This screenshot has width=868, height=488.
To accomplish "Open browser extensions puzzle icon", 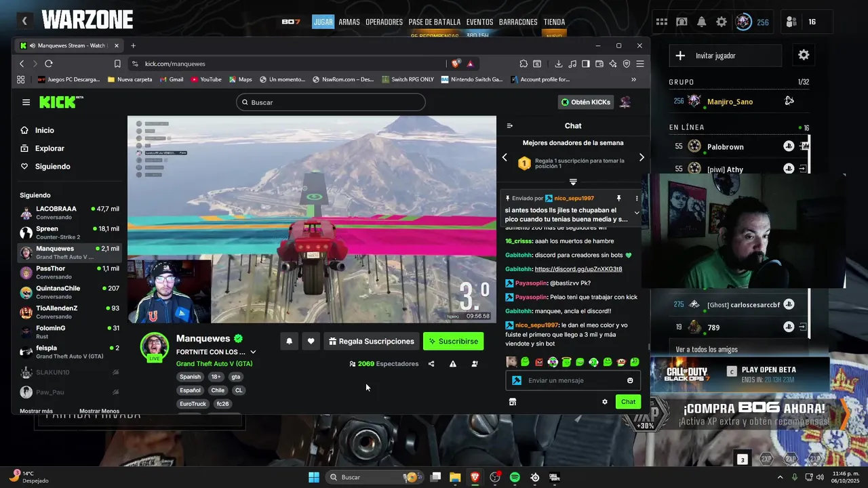I will point(524,64).
